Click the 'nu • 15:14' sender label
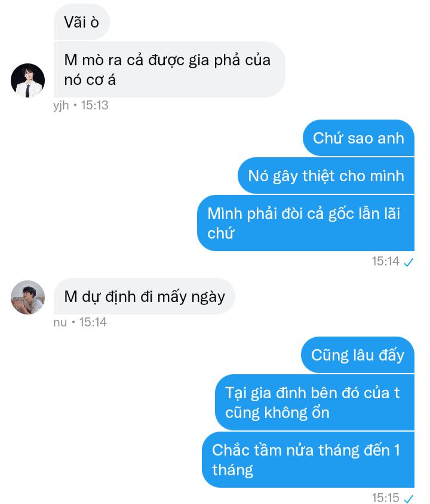The image size is (430, 504). pos(80,322)
